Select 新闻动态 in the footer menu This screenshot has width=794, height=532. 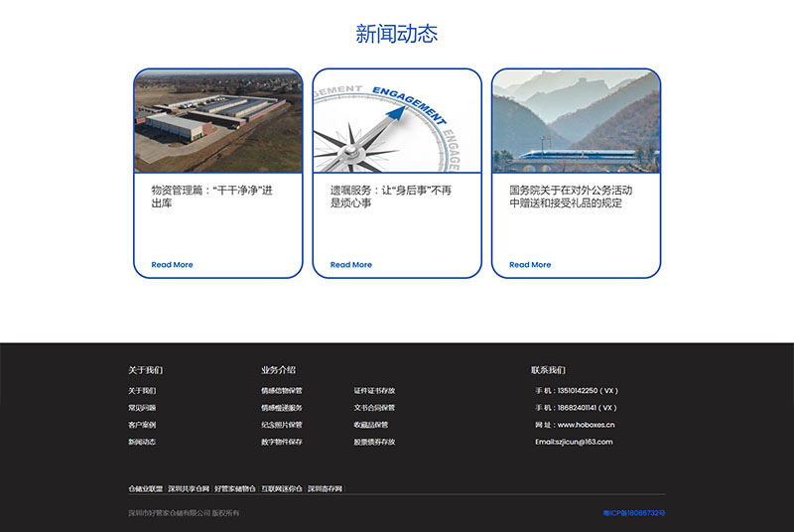coord(142,442)
